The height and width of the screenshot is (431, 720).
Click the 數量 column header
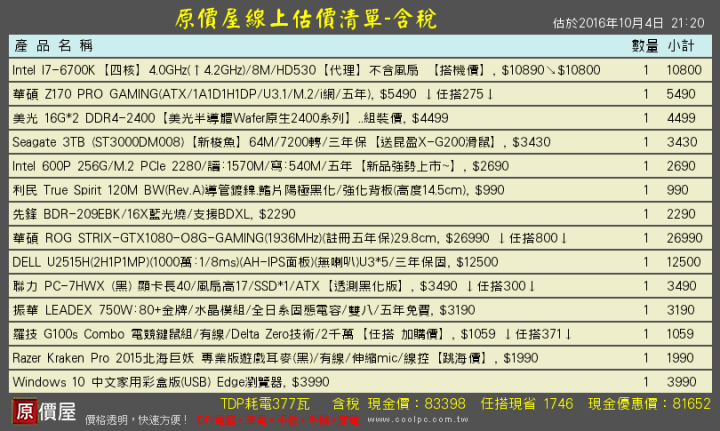pyautogui.click(x=645, y=46)
